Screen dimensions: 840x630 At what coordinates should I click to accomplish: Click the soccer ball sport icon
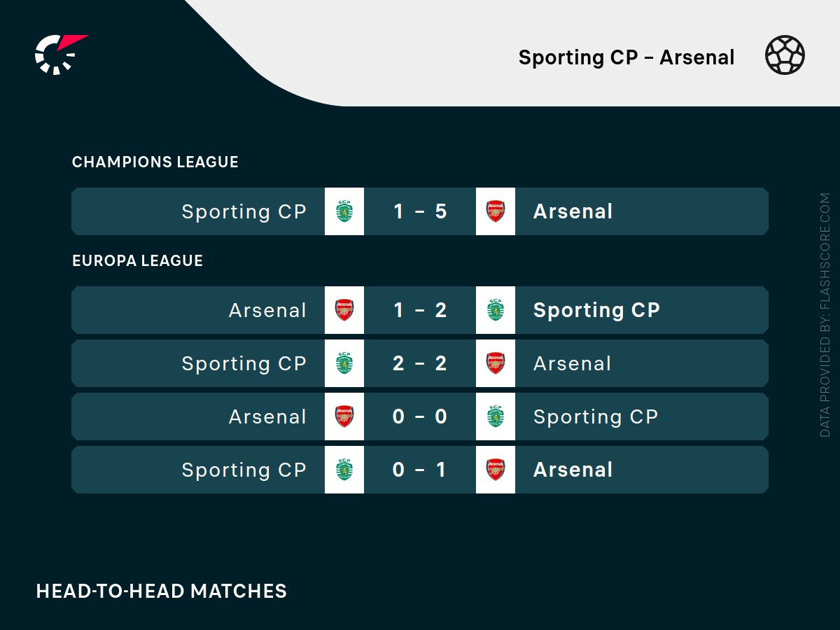coord(785,55)
